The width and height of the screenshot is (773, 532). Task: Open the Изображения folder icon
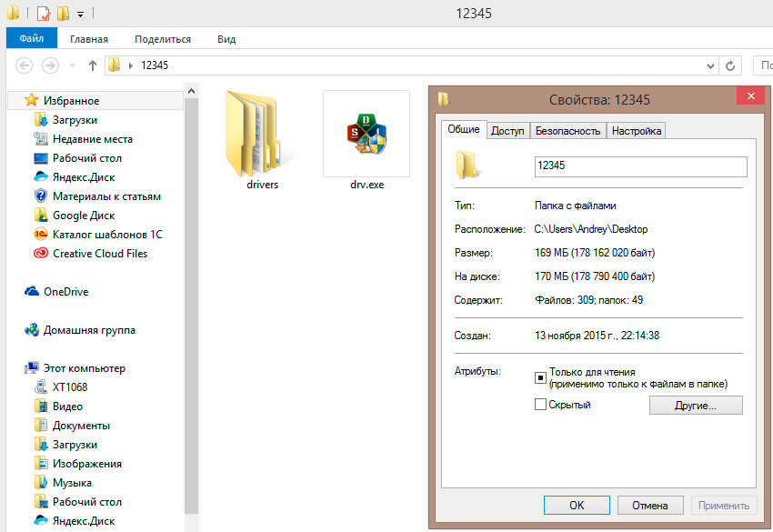40,464
